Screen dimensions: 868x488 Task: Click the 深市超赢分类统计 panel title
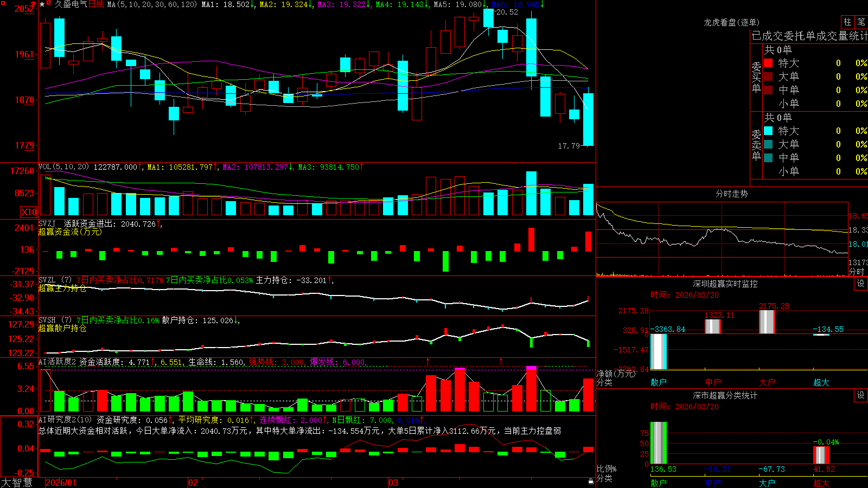(x=725, y=395)
